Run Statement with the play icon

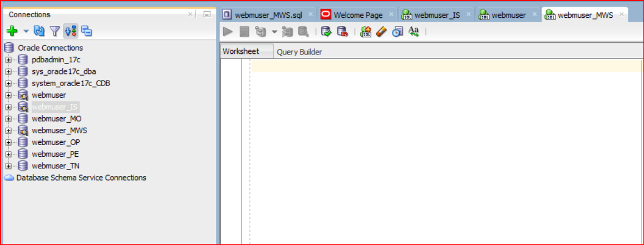[x=228, y=31]
